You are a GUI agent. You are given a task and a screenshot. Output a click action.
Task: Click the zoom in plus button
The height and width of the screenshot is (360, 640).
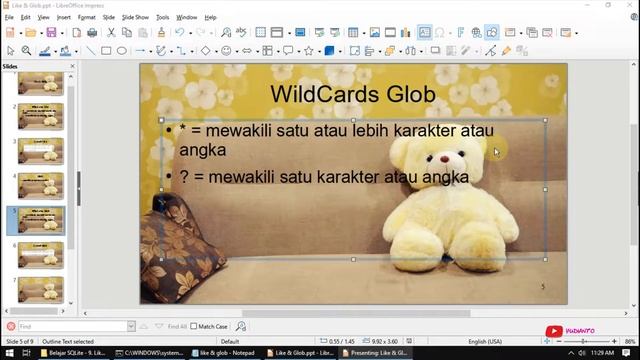(614, 341)
